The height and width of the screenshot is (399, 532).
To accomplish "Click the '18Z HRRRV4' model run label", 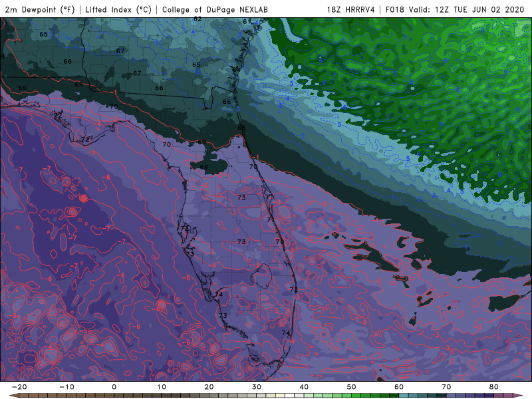I will tap(351, 9).
